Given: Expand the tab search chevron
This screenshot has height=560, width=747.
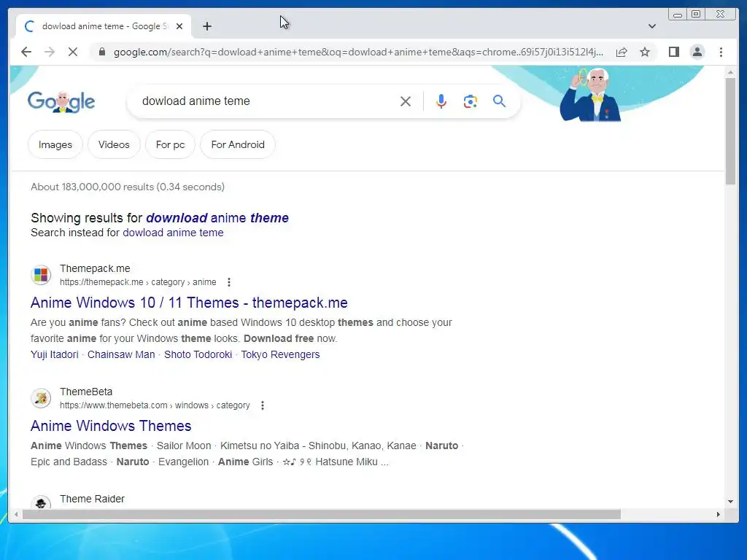Looking at the screenshot, I should (x=651, y=26).
